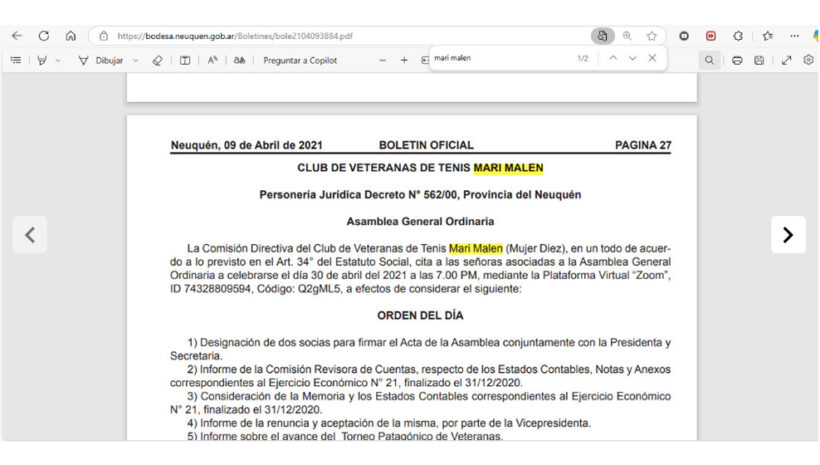
Task: Zoom out of the PDF
Action: (382, 60)
